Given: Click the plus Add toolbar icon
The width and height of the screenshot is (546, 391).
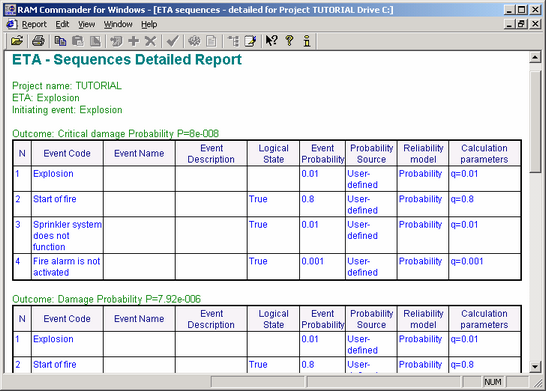Looking at the screenshot, I should [133, 41].
